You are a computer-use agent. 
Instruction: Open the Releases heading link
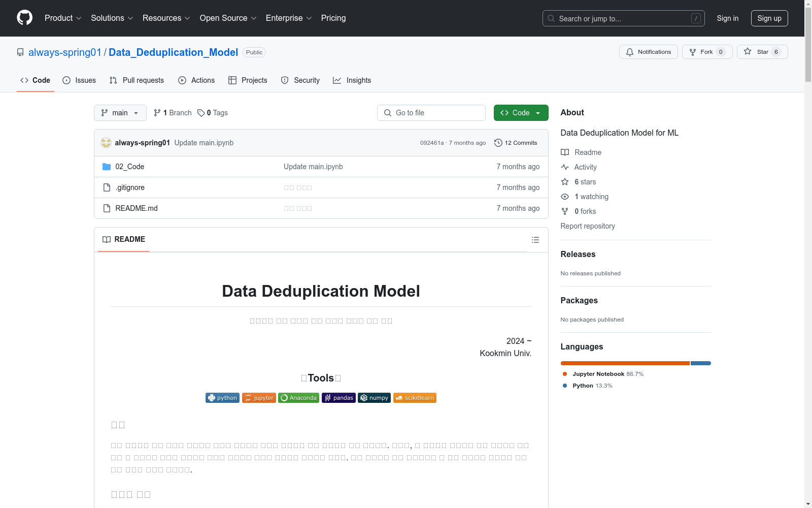pos(578,255)
